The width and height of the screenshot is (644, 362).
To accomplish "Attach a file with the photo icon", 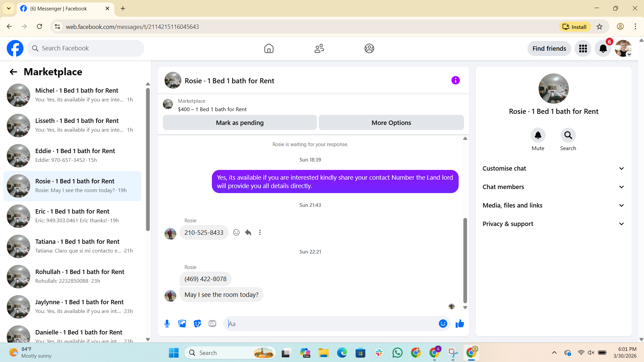I will (182, 324).
